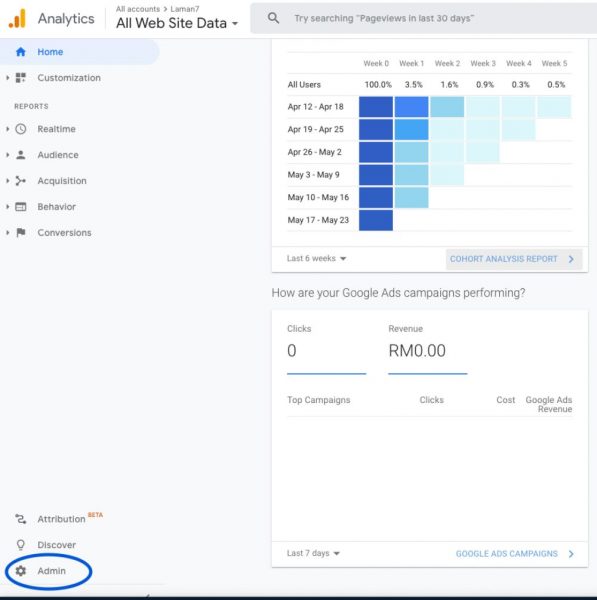Open the Customization menu label
This screenshot has height=600, width=597.
[x=69, y=78]
